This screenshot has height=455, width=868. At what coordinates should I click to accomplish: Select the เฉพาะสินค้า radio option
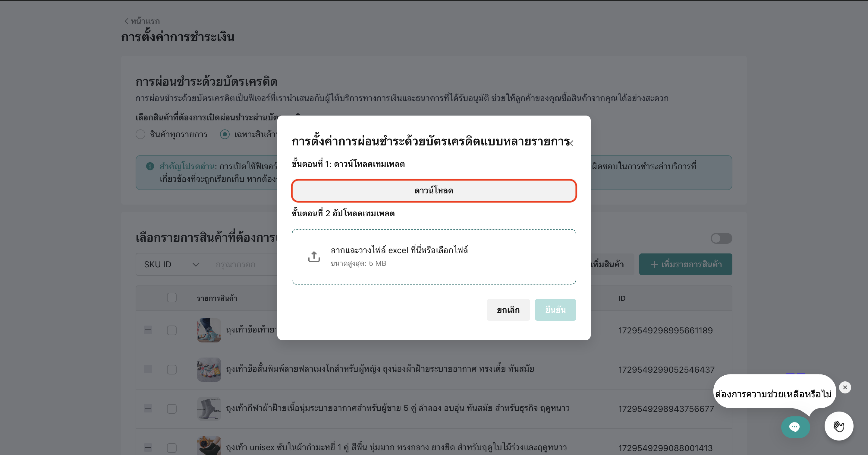pyautogui.click(x=225, y=134)
